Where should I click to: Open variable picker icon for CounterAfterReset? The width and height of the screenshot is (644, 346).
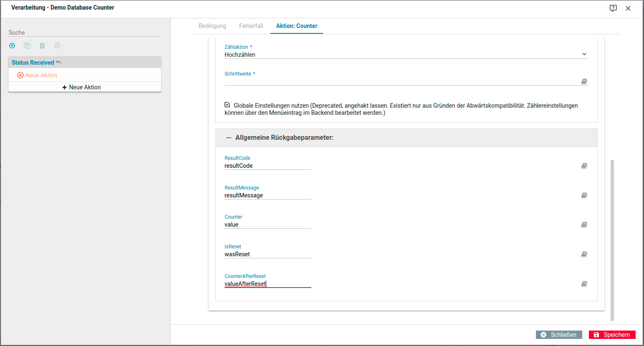pyautogui.click(x=584, y=284)
